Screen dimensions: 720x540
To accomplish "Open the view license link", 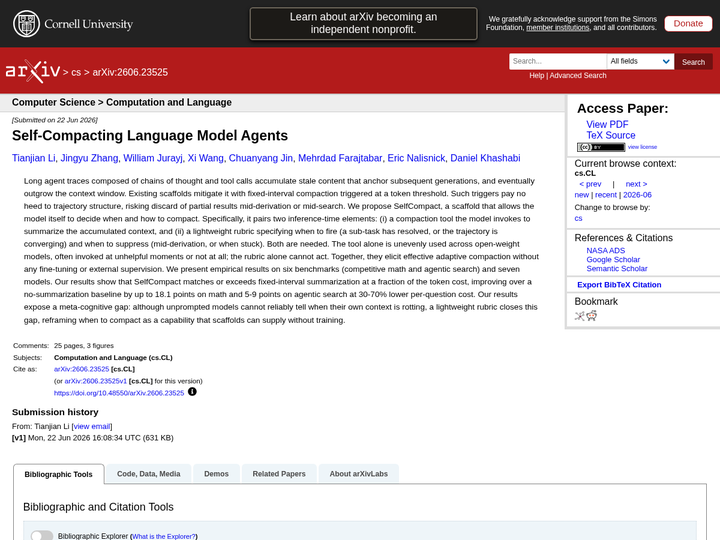I will coord(642,147).
